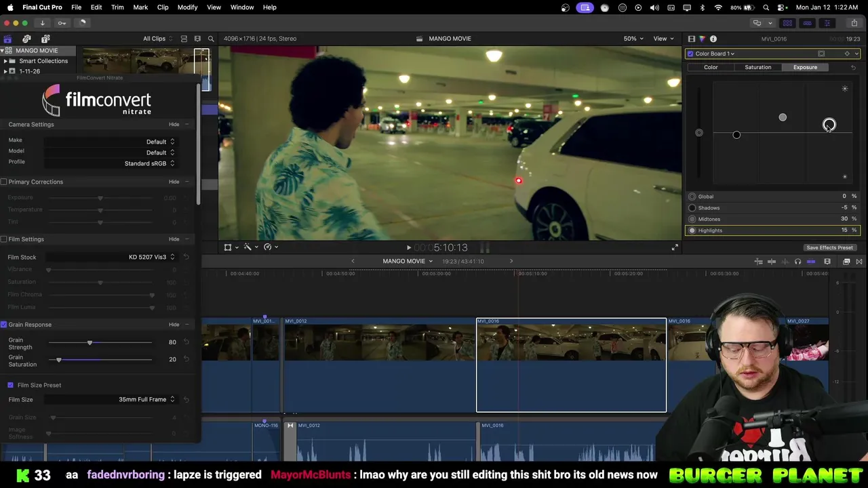Expand the Smart Collections folder
868x488 pixels.
coord(5,61)
